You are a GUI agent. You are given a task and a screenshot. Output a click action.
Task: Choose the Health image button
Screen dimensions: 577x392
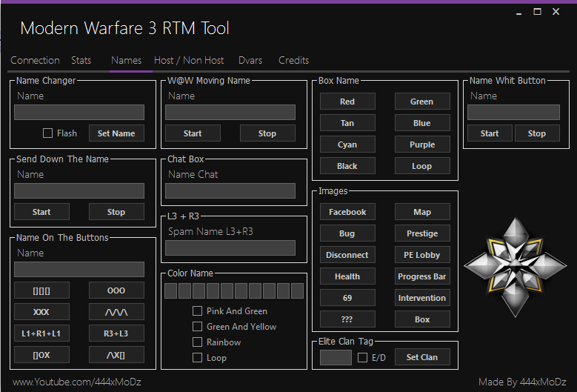coord(347,276)
